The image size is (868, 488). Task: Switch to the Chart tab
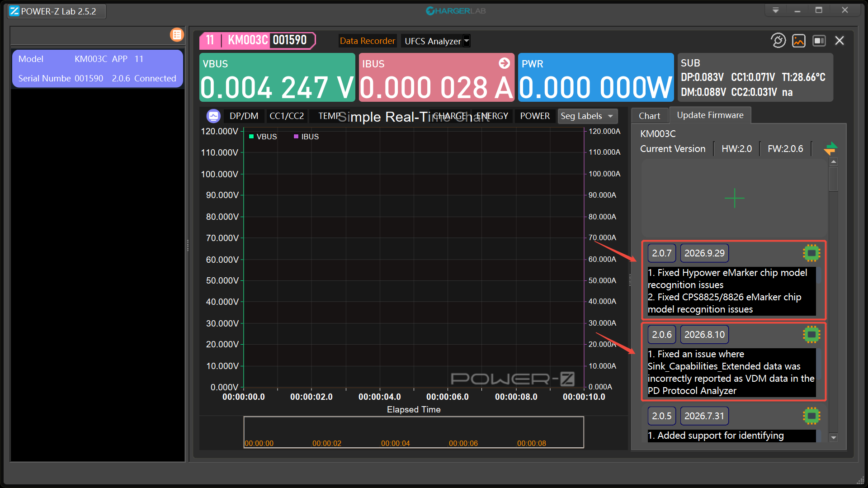point(649,116)
